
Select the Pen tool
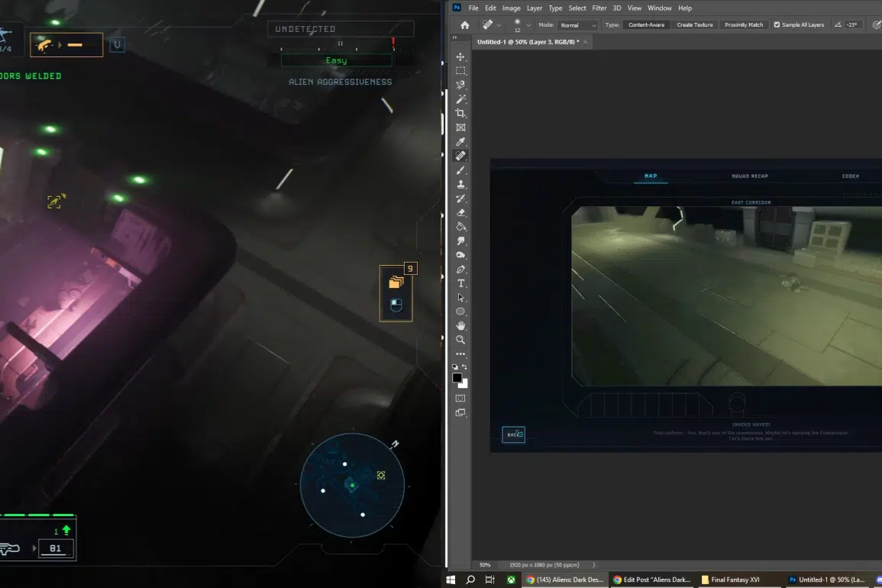tap(460, 269)
